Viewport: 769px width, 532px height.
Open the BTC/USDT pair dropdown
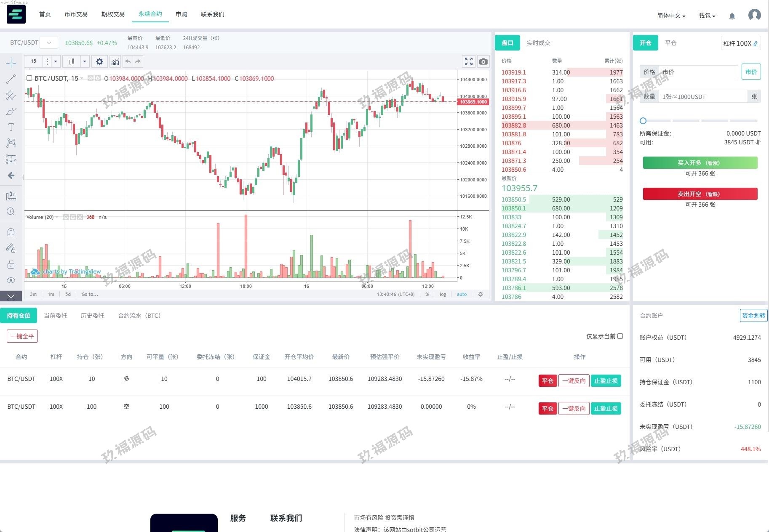coord(49,43)
